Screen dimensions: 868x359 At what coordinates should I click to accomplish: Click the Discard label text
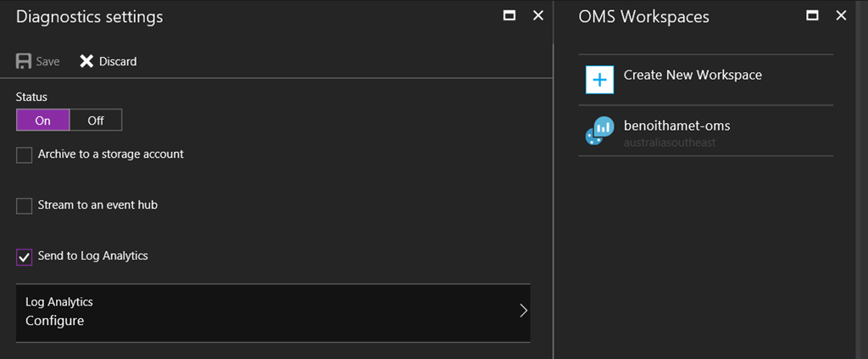tap(118, 61)
